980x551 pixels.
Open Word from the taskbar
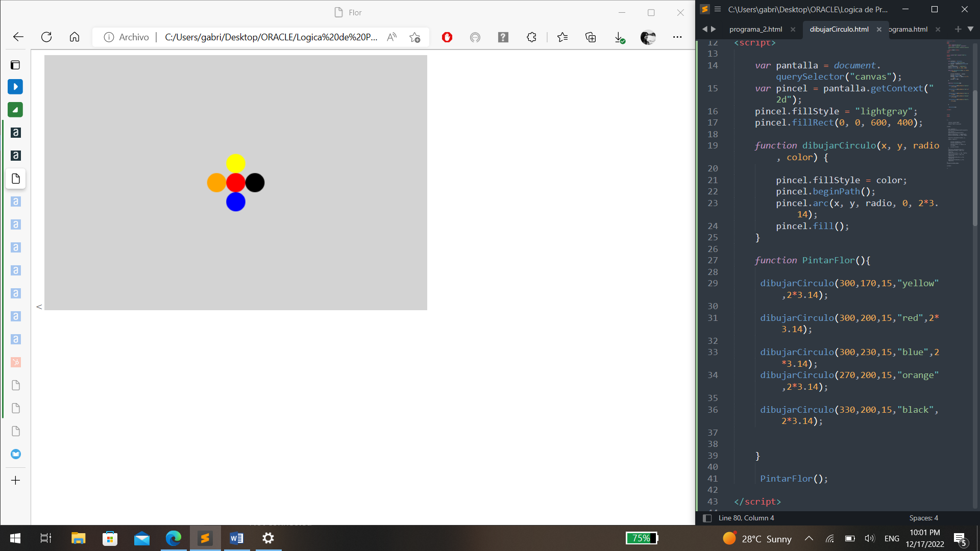click(236, 538)
